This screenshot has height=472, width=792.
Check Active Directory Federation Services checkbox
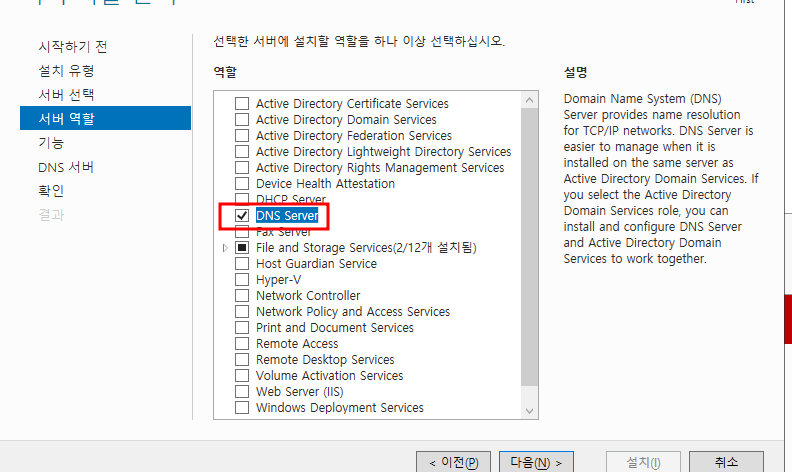242,135
